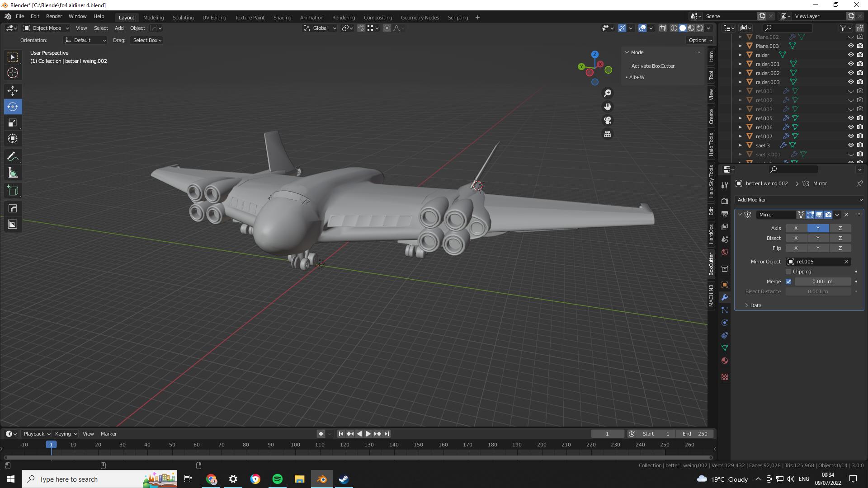Toggle saet 3 visibility eye

click(x=850, y=145)
